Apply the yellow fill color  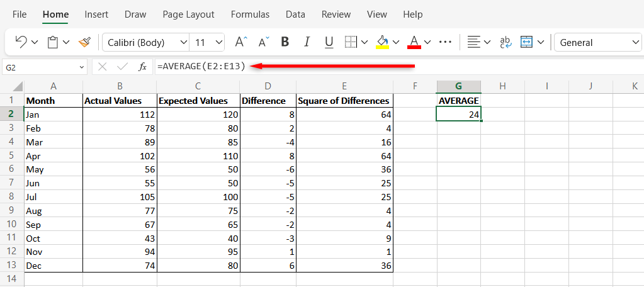(382, 42)
